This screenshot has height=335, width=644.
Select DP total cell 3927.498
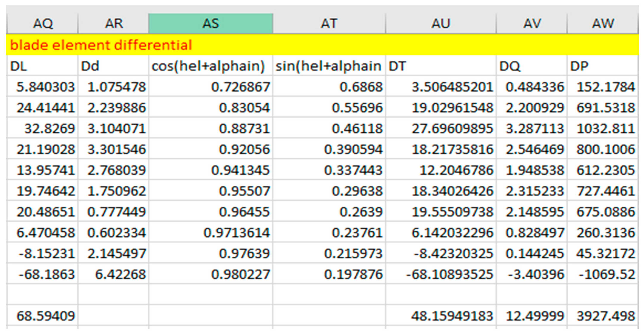click(605, 316)
